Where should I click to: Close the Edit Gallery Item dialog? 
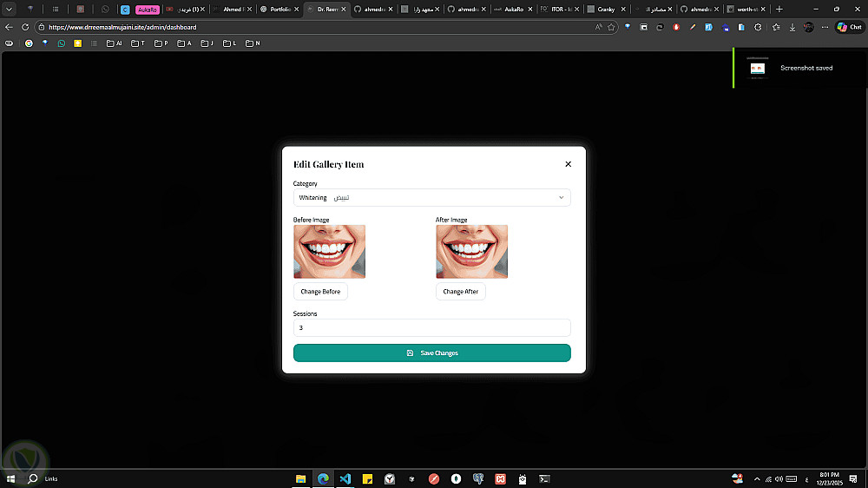tap(568, 164)
